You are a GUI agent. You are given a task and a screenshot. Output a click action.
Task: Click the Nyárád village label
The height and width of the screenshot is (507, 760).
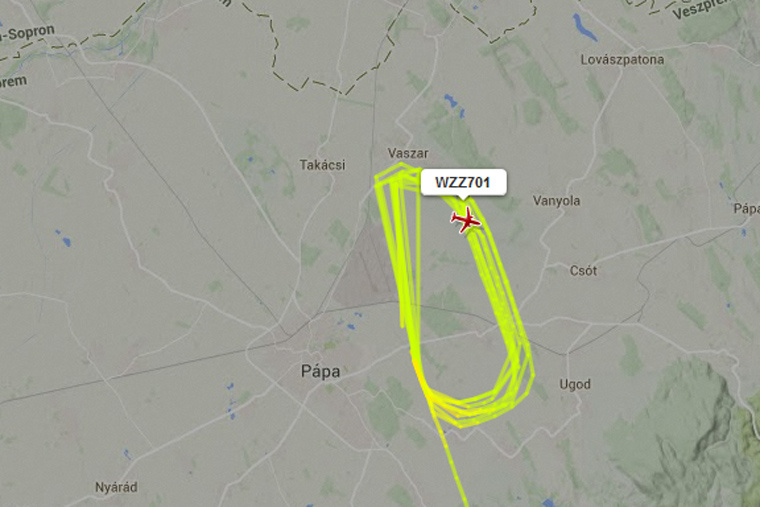pyautogui.click(x=116, y=487)
